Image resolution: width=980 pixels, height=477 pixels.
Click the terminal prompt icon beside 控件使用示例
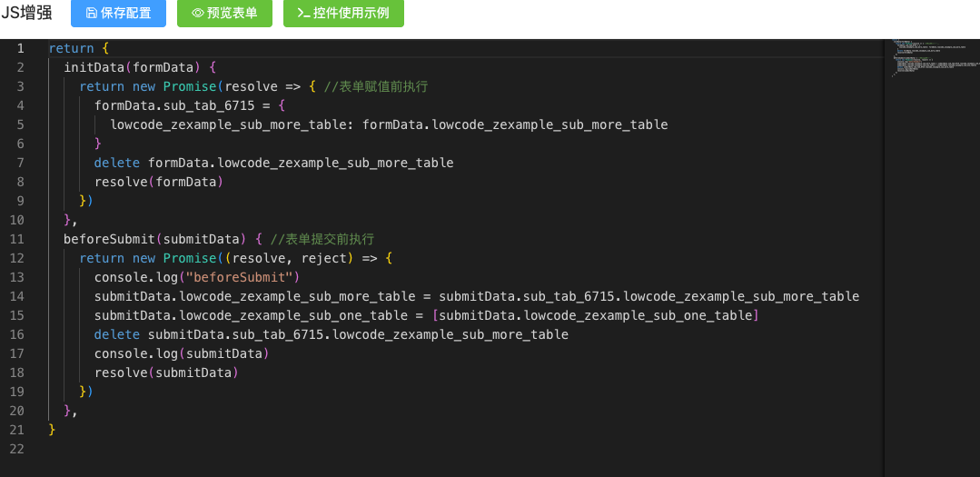point(303,14)
